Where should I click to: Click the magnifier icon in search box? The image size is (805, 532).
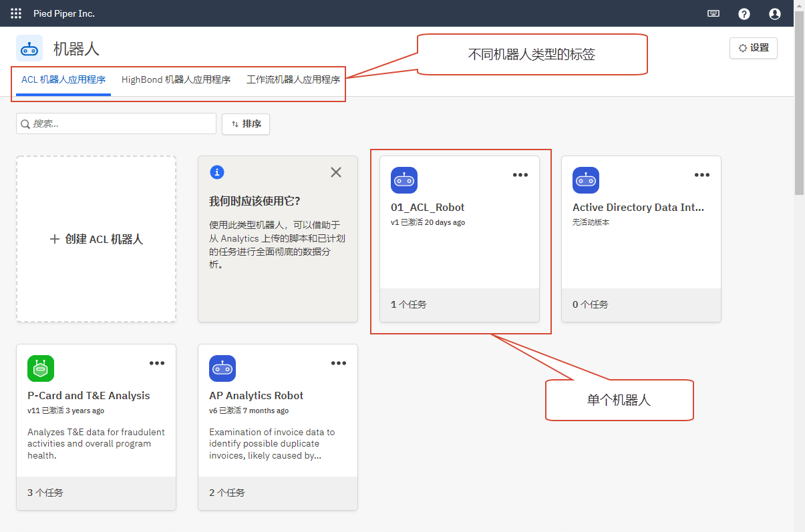[x=25, y=124]
